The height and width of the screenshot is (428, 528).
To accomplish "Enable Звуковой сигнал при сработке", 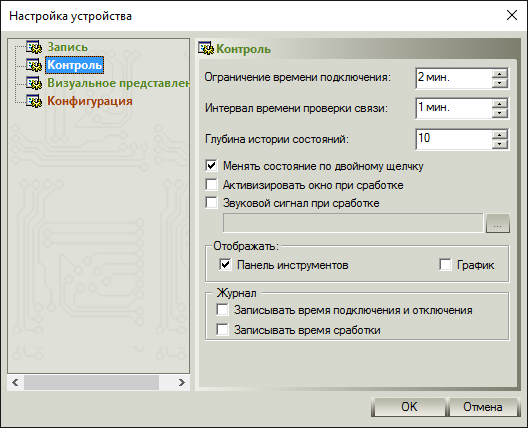I will click(211, 203).
